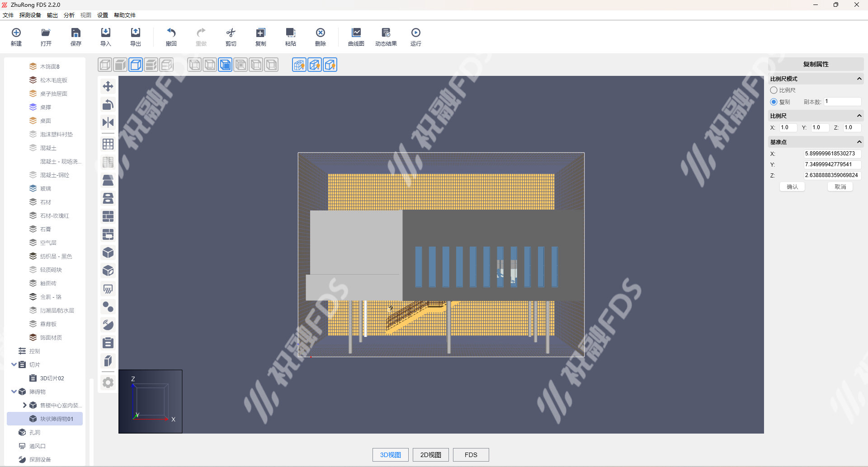
Task: Open the 文件 menu
Action: [x=8, y=15]
